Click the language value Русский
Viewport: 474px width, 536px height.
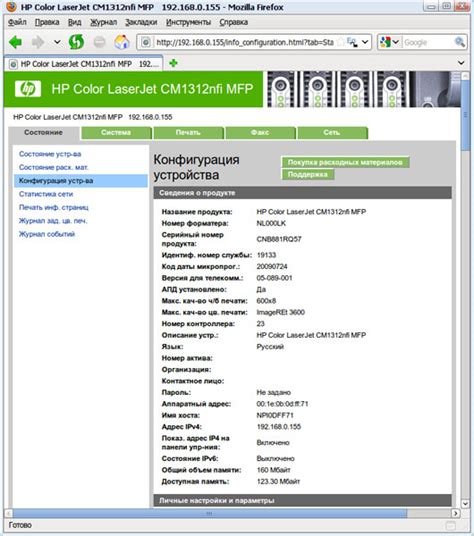270,347
